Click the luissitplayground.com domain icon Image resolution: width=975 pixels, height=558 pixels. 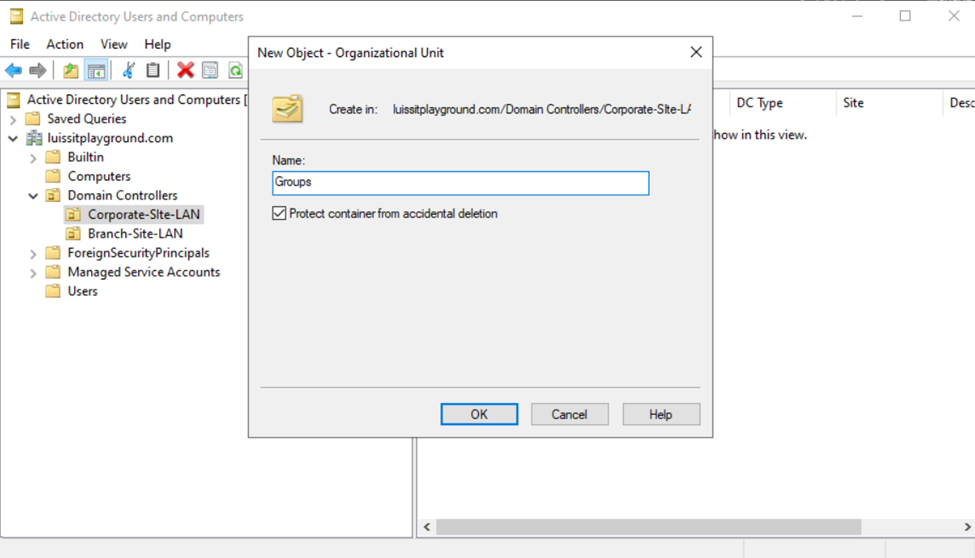34,138
